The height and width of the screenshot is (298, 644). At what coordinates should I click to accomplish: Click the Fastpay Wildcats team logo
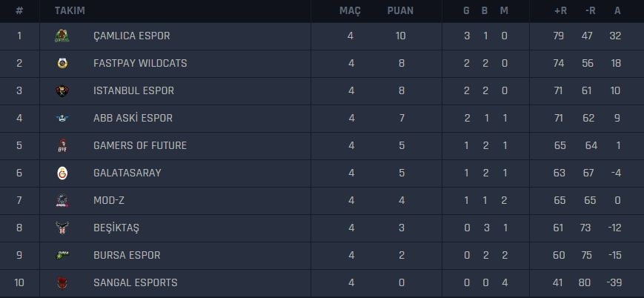(x=63, y=63)
